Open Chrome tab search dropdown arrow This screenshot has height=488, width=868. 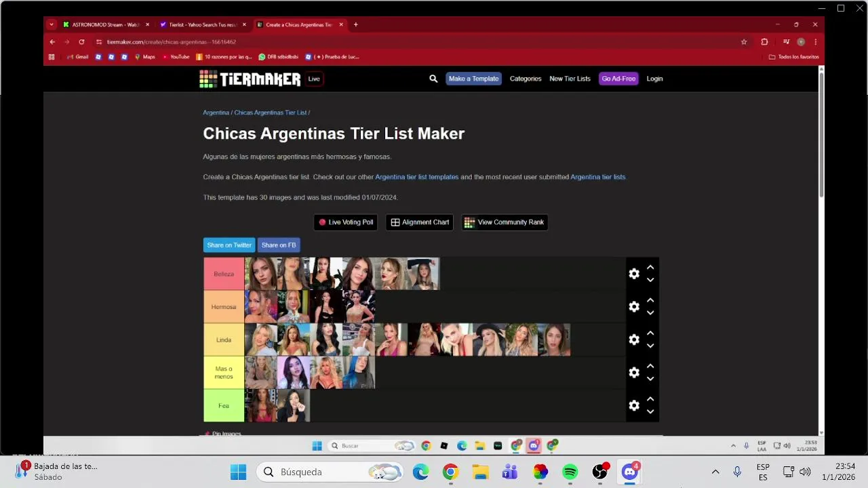51,24
